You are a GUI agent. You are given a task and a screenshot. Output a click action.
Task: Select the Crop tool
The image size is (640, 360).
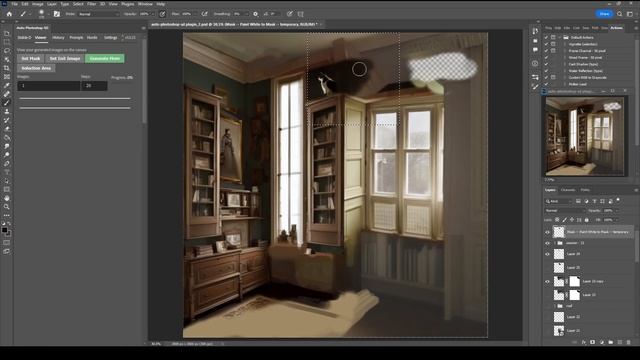7,68
